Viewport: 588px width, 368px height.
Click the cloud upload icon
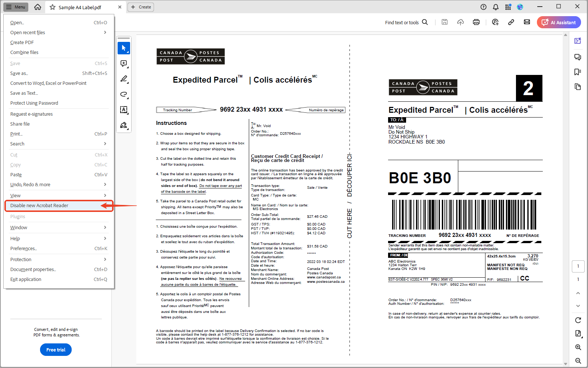460,22
